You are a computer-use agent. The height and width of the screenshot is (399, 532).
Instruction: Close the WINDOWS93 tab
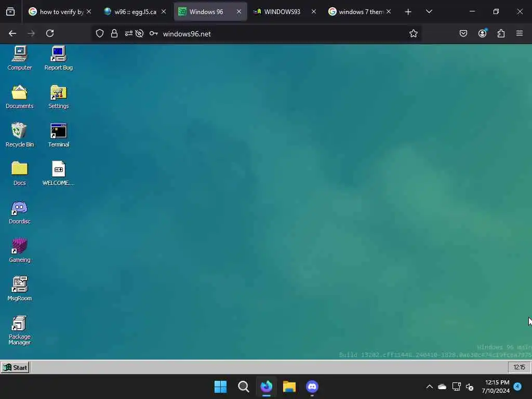(x=314, y=11)
